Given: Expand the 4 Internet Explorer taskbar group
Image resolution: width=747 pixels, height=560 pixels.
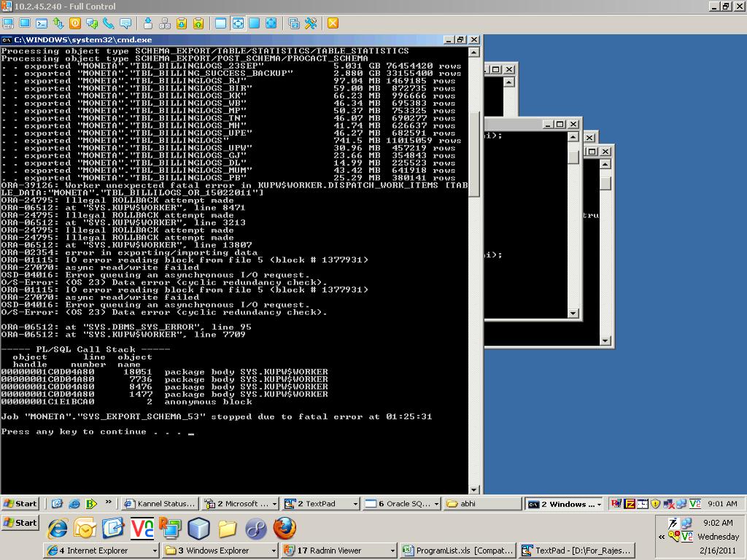Looking at the screenshot, I should coord(101,551).
